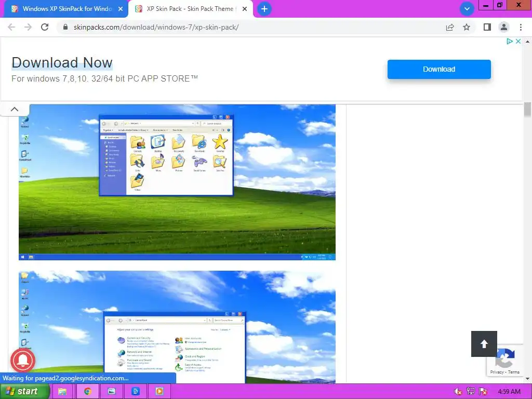The height and width of the screenshot is (399, 532).
Task: Open a new browser tab
Action: pyautogui.click(x=264, y=9)
